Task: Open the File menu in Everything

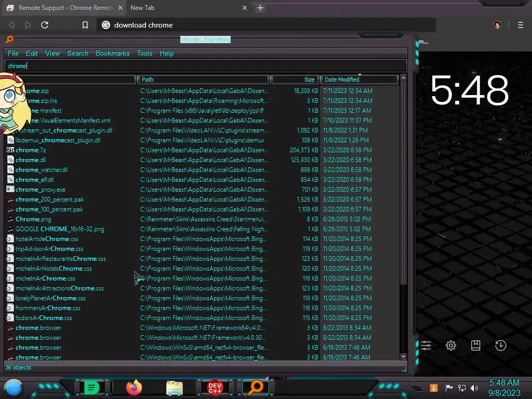Action: point(13,54)
